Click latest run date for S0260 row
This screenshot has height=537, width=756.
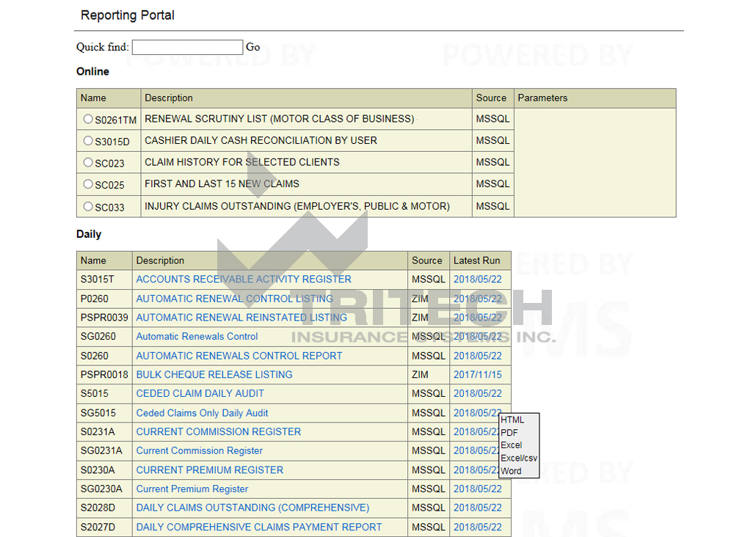[x=477, y=356]
